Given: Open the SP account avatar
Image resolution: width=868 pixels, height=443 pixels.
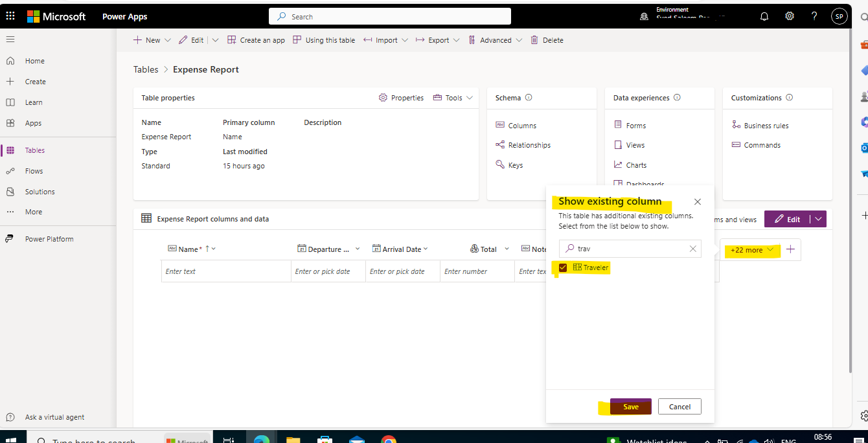Looking at the screenshot, I should 839,16.
